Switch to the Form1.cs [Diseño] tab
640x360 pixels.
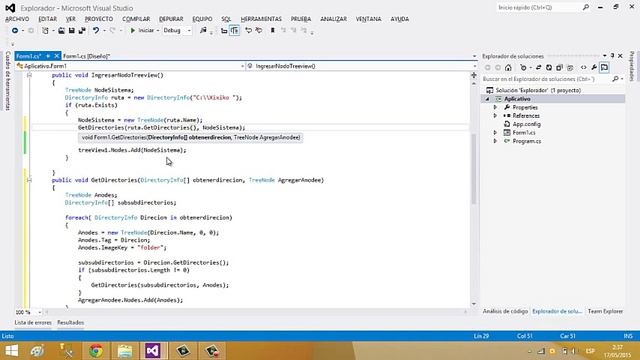coord(87,56)
